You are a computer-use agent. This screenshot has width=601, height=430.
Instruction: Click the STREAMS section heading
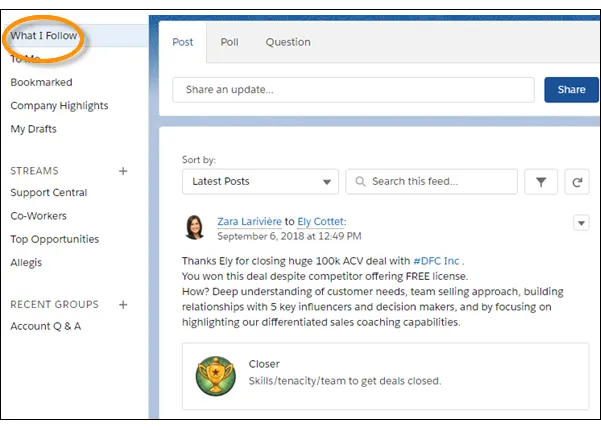coord(34,171)
